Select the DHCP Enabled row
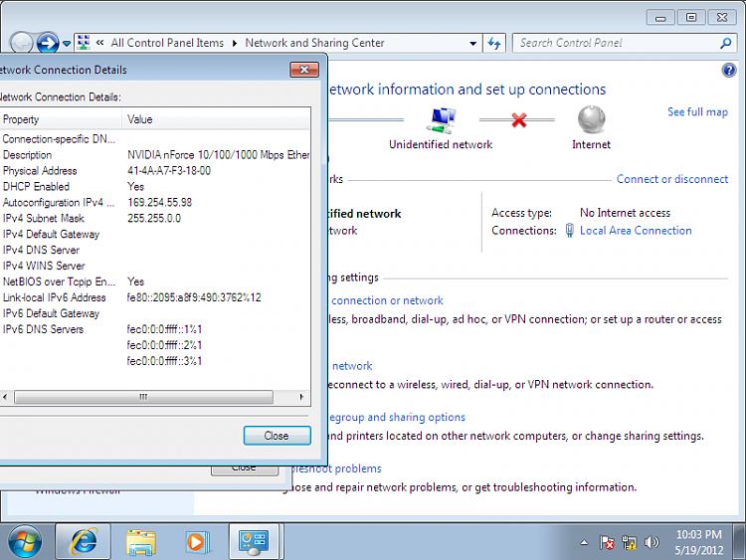The height and width of the screenshot is (560, 746). (x=155, y=187)
